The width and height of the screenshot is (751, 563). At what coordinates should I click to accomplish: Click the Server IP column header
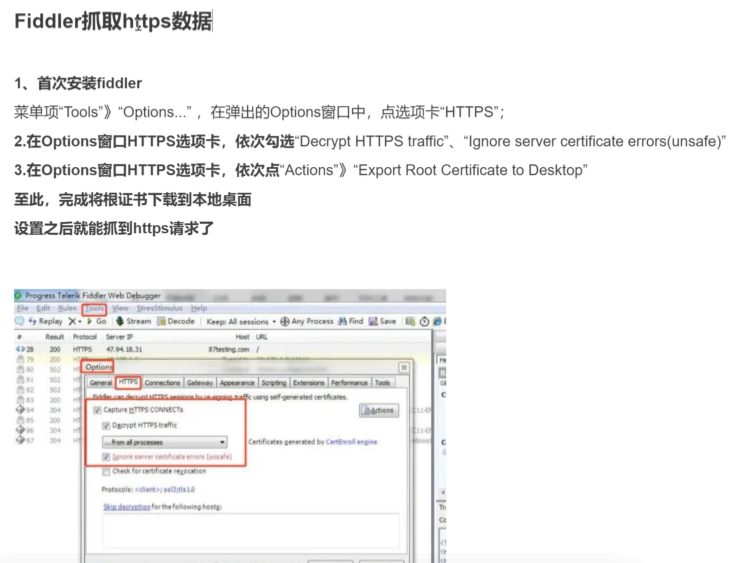pos(119,337)
